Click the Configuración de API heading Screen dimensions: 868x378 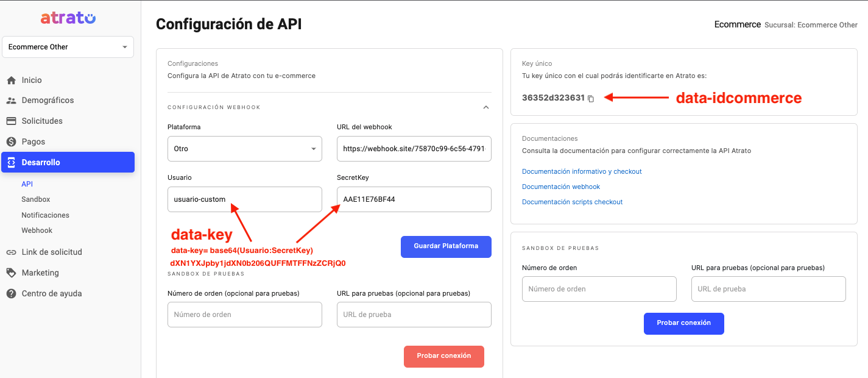(x=228, y=24)
